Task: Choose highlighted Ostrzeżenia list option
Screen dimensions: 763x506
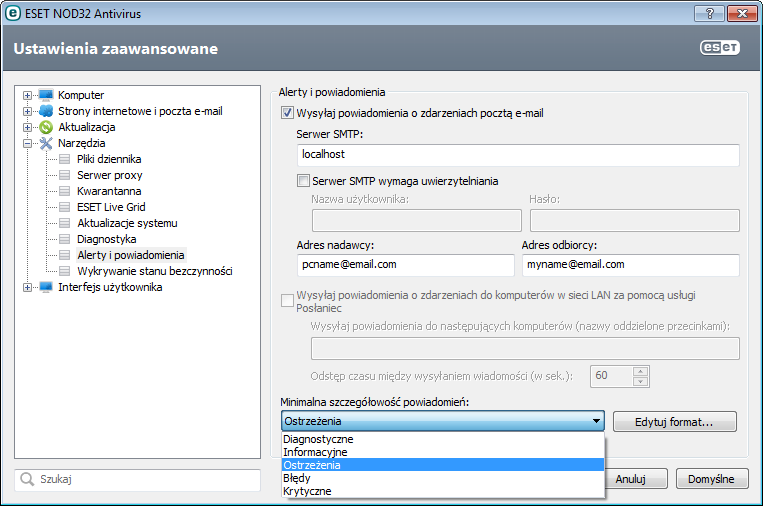Action: [x=443, y=465]
